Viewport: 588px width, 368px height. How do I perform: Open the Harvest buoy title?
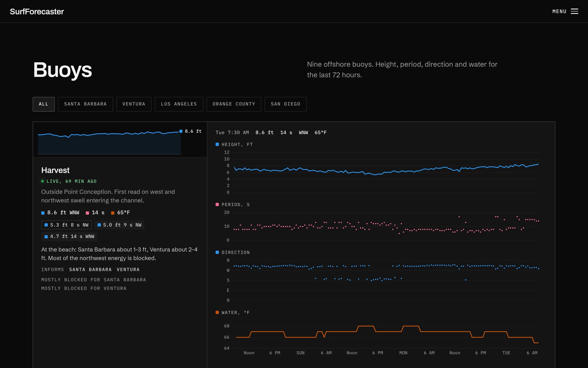(x=55, y=170)
